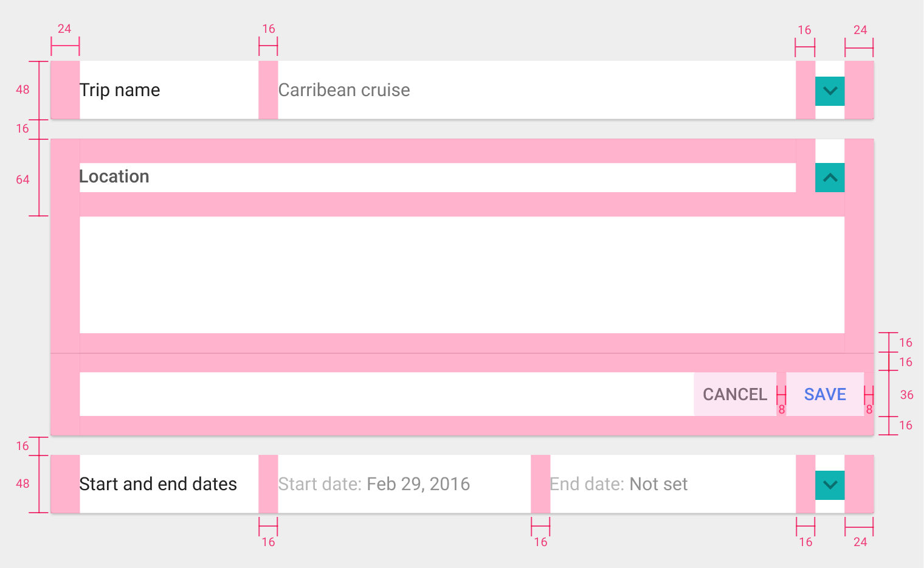This screenshot has height=568, width=924.
Task: Expand the Trip name panel chevron
Action: click(830, 91)
